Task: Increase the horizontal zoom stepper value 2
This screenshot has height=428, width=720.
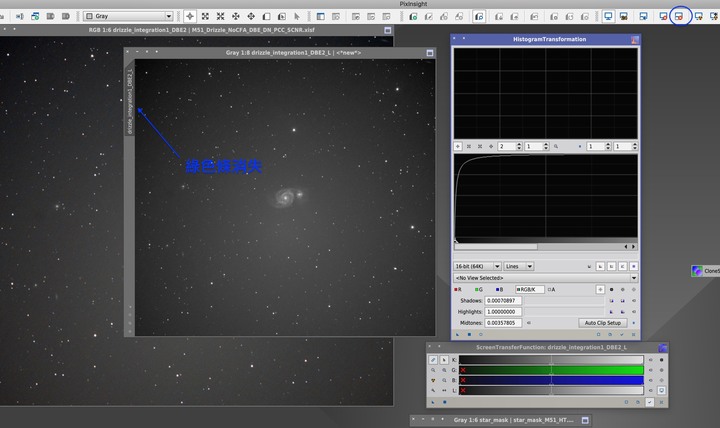Action: click(519, 144)
